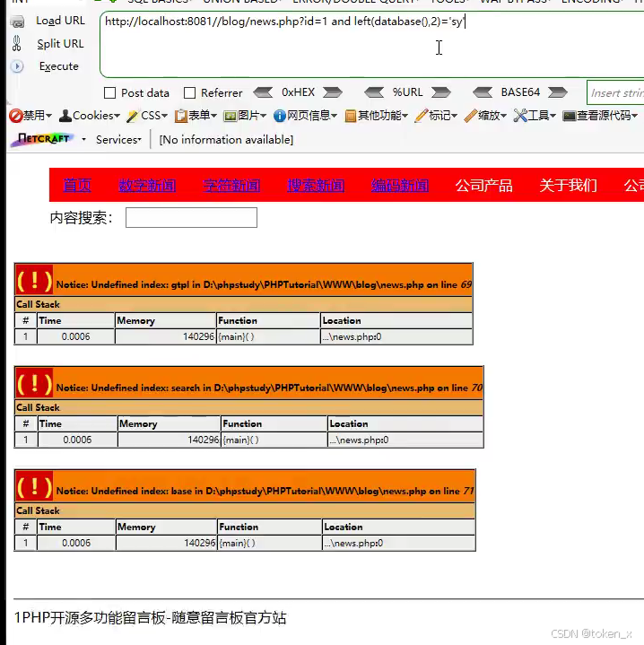The height and width of the screenshot is (645, 644).
Task: Click the Cookies person icon
Action: coord(65,116)
